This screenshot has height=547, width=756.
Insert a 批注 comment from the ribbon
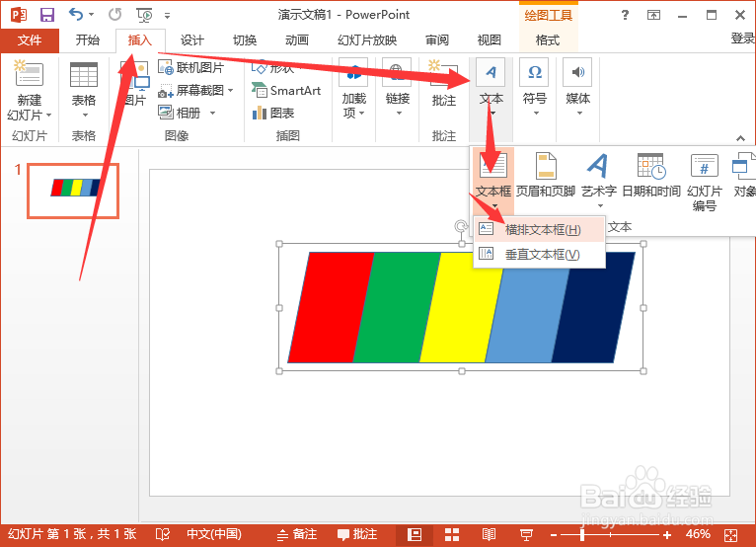tap(443, 82)
